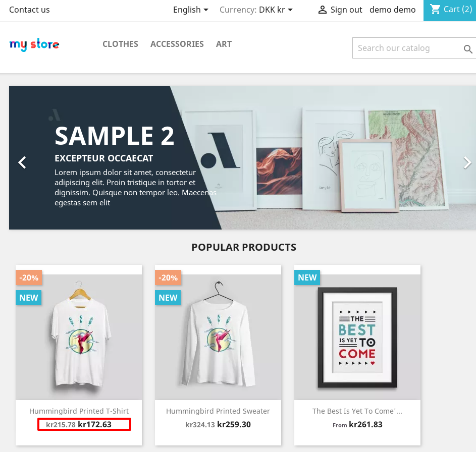476x452 pixels.
Task: Click the Sign out link
Action: [x=346, y=10]
